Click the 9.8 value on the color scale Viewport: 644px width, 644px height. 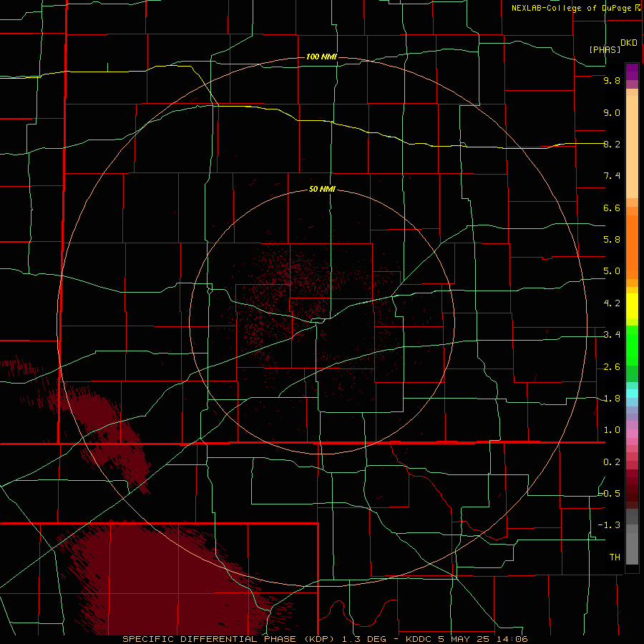pyautogui.click(x=612, y=81)
